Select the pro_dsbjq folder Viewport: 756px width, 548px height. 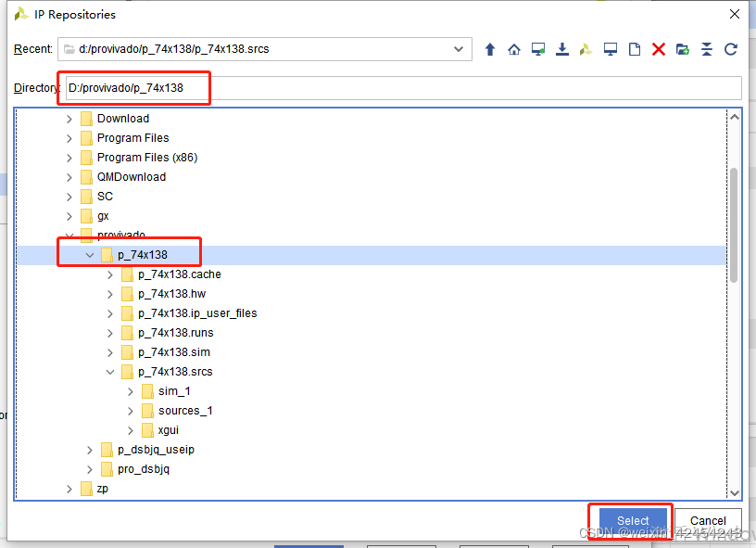pyautogui.click(x=144, y=469)
